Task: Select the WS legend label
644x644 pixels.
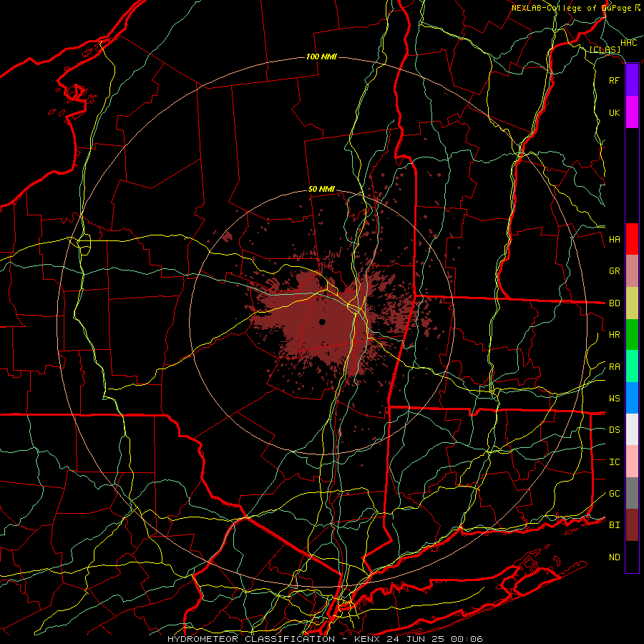Action: pos(614,399)
